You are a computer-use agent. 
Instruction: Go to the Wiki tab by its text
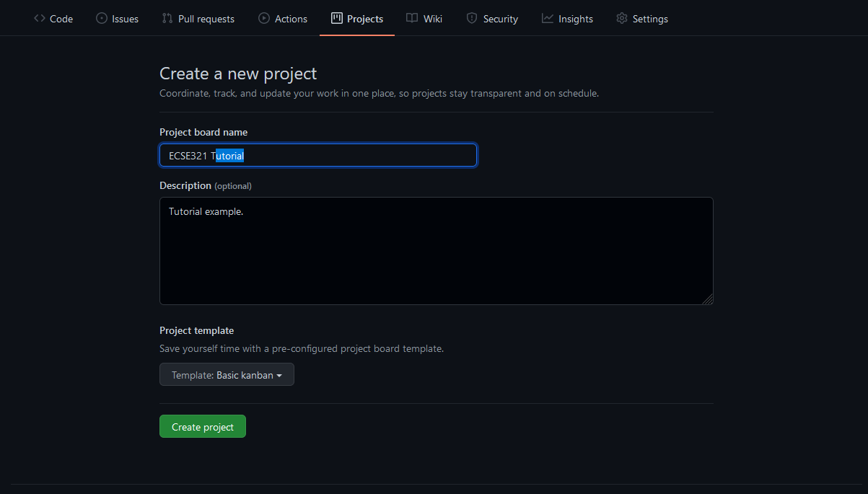click(x=433, y=19)
